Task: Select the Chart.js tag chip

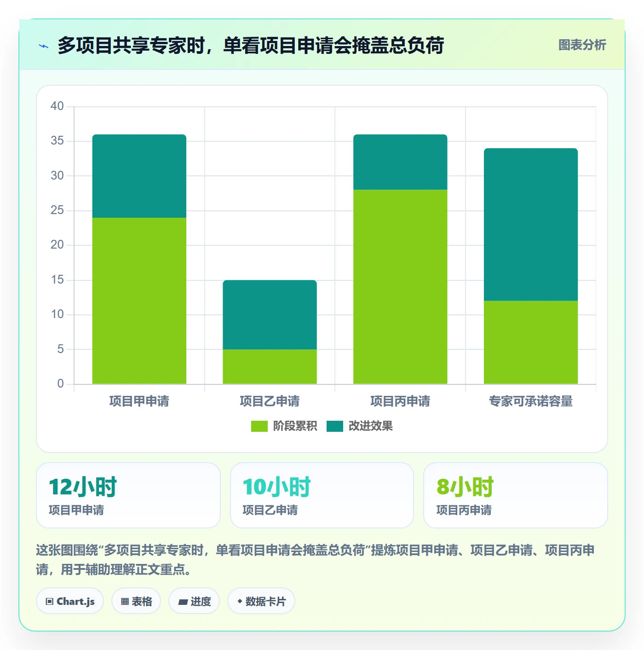Action: (x=70, y=601)
